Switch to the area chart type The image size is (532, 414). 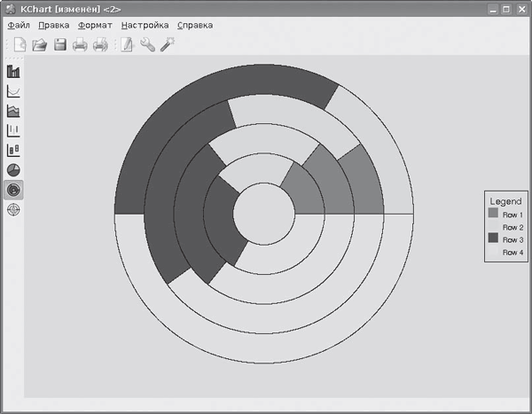(14, 111)
